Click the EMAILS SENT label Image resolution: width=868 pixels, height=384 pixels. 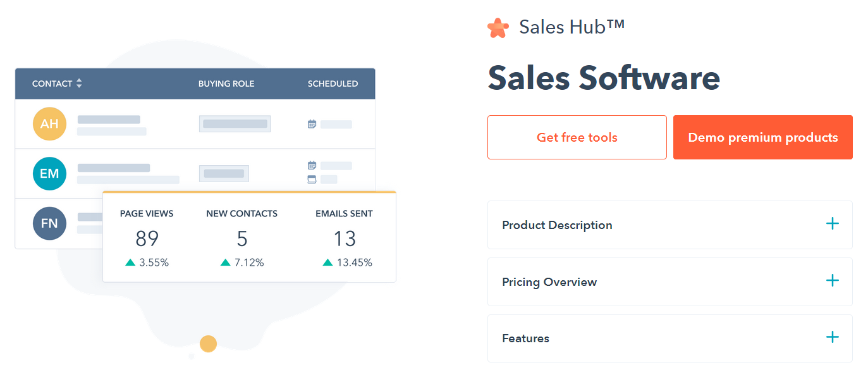pyautogui.click(x=344, y=214)
